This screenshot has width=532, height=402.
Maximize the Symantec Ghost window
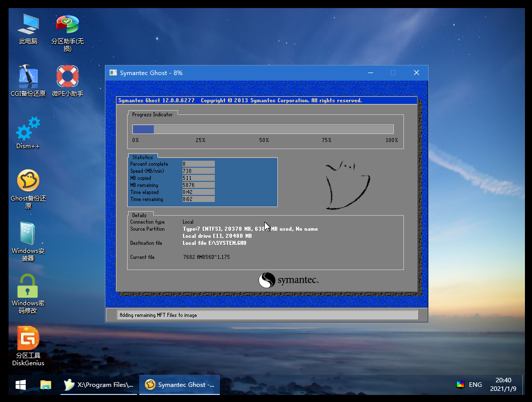coord(393,73)
